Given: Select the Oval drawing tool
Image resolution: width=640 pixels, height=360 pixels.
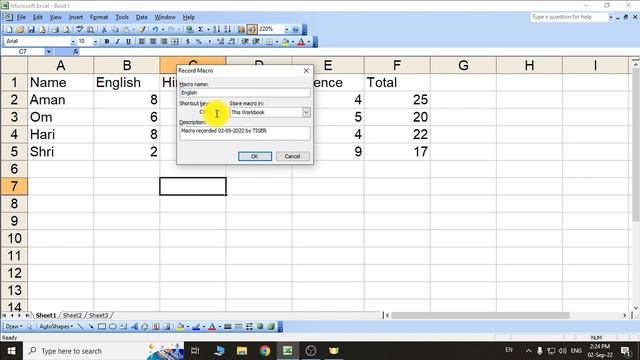Looking at the screenshot, I should point(113,327).
